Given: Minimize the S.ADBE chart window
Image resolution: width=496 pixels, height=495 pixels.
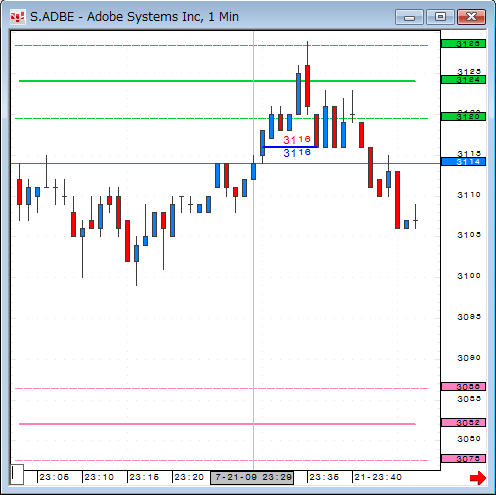Looking at the screenshot, I should [409, 17].
